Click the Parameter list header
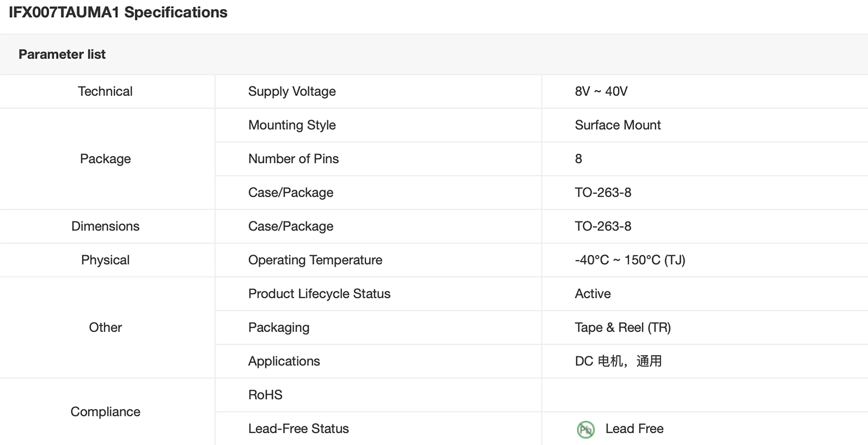Screen dimensions: 868x445 (x=62, y=54)
